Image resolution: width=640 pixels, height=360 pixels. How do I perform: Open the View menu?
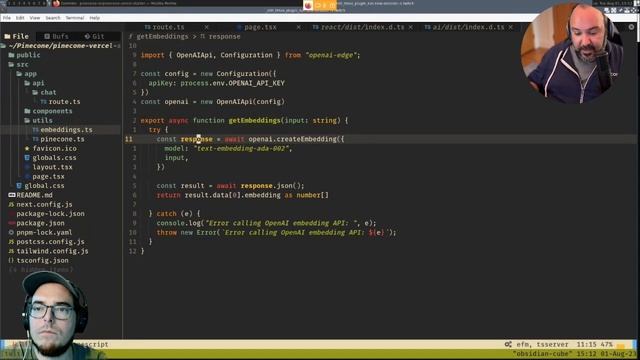point(35,18)
